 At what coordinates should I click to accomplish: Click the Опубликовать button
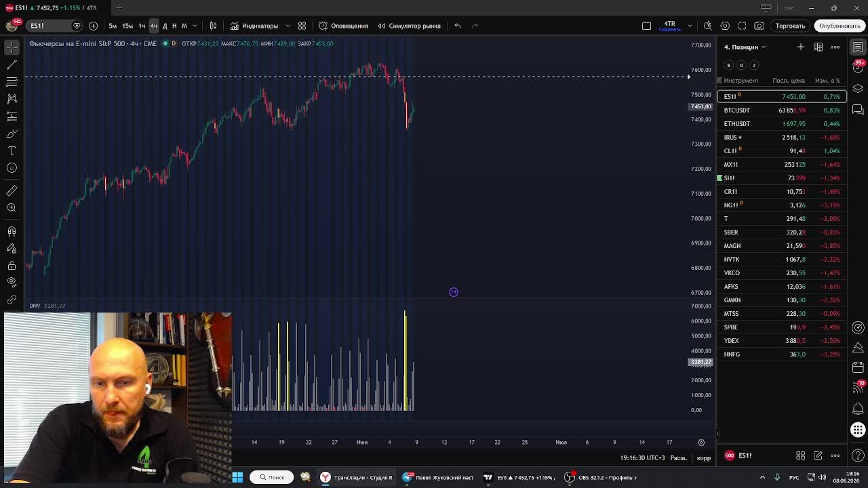[x=840, y=26]
